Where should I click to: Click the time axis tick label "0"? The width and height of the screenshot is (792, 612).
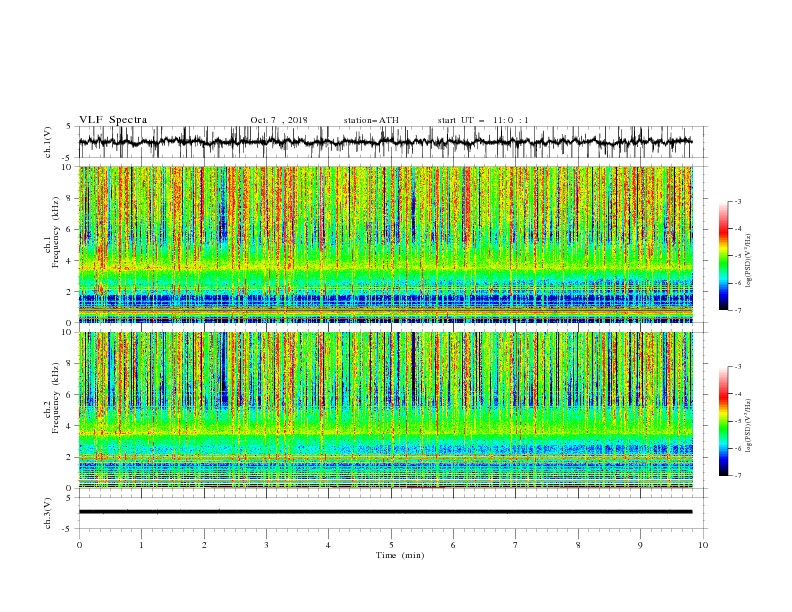pyautogui.click(x=79, y=545)
